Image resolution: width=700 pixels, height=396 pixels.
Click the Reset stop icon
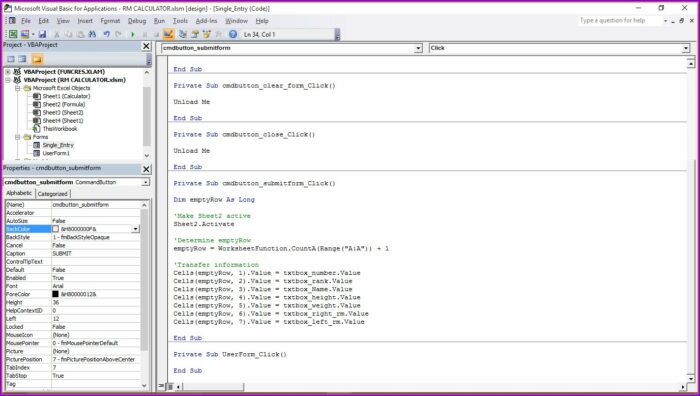(x=156, y=34)
